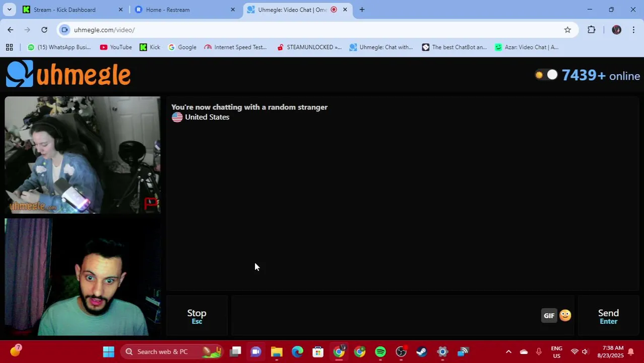Viewport: 644px width, 363px height.
Task: Open the GIF picker
Action: [x=549, y=316]
